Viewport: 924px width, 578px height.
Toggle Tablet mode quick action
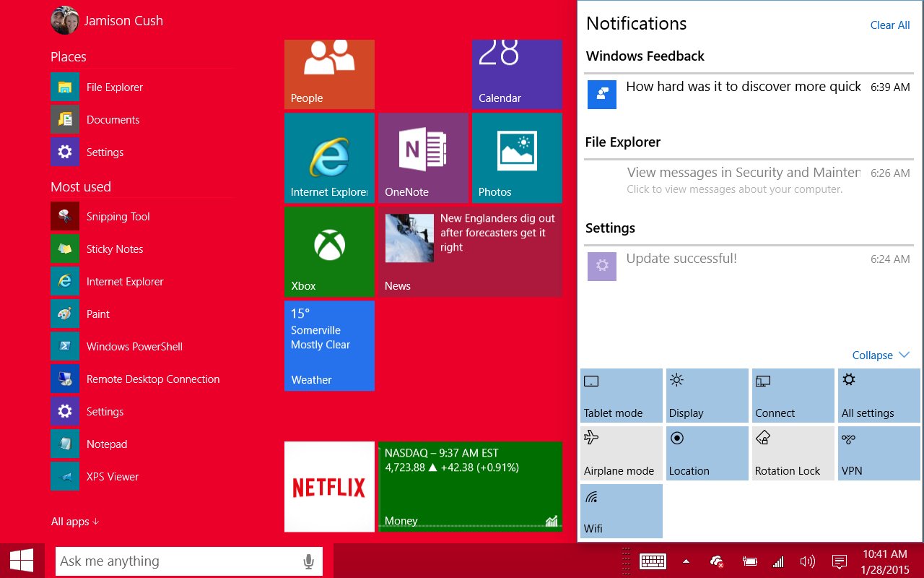pos(622,396)
